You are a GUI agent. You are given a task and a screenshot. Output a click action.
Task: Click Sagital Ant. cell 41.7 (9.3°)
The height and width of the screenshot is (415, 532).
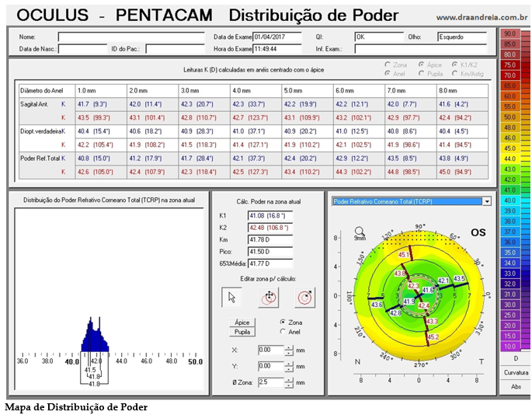[x=101, y=104]
